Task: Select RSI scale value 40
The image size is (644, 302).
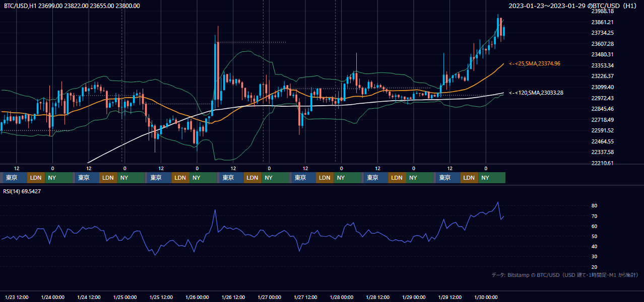Action: pyautogui.click(x=595, y=246)
